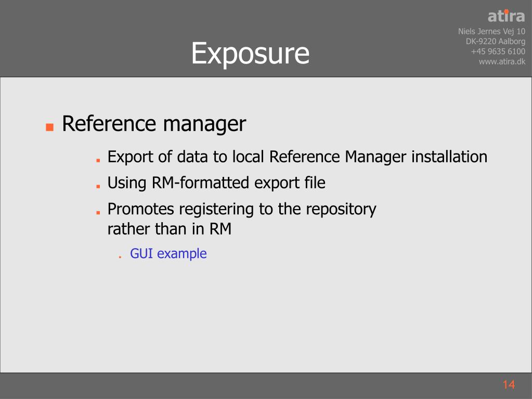Screen dimensions: 532x399
Task: Click 'Export of data to local Reference Manager installation'
Action: (x=297, y=157)
